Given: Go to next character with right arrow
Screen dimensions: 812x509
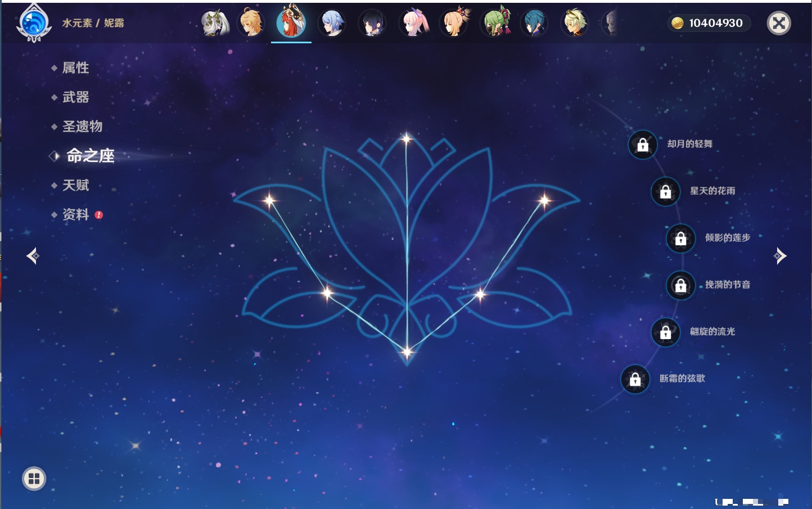Looking at the screenshot, I should [780, 256].
